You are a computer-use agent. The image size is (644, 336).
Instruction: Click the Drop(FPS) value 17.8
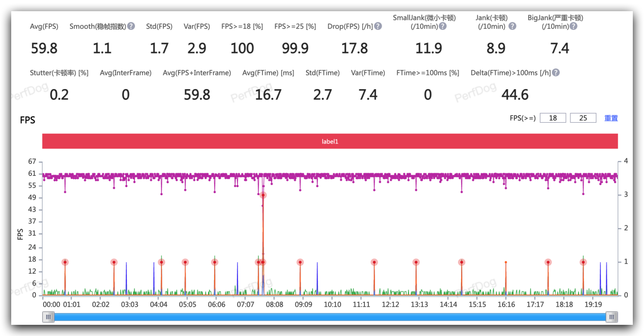tap(355, 49)
